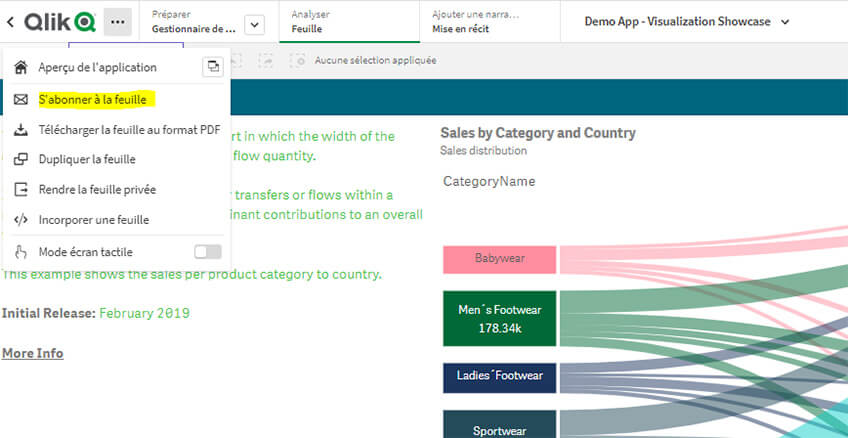The width and height of the screenshot is (848, 438).
Task: Click download icon for PDF export
Action: 21,130
